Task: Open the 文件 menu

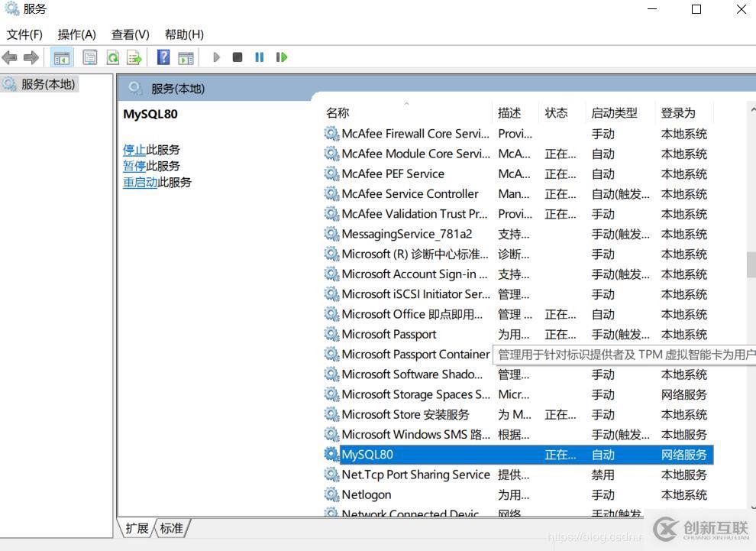Action: 24,34
